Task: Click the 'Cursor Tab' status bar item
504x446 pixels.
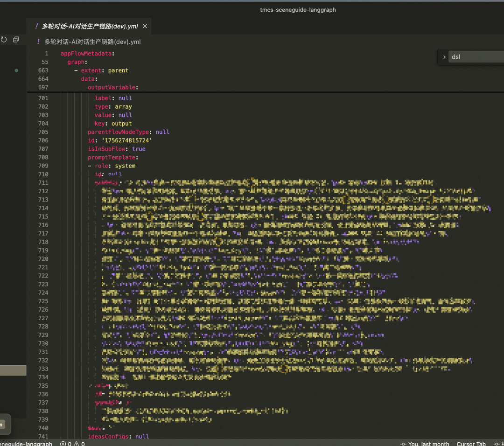Action: [x=471, y=443]
